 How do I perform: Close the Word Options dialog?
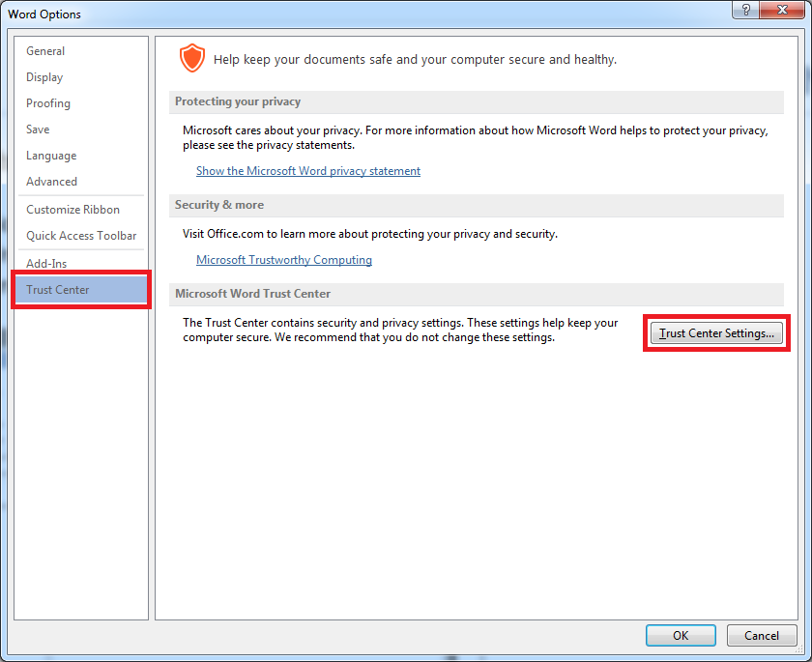click(x=782, y=10)
